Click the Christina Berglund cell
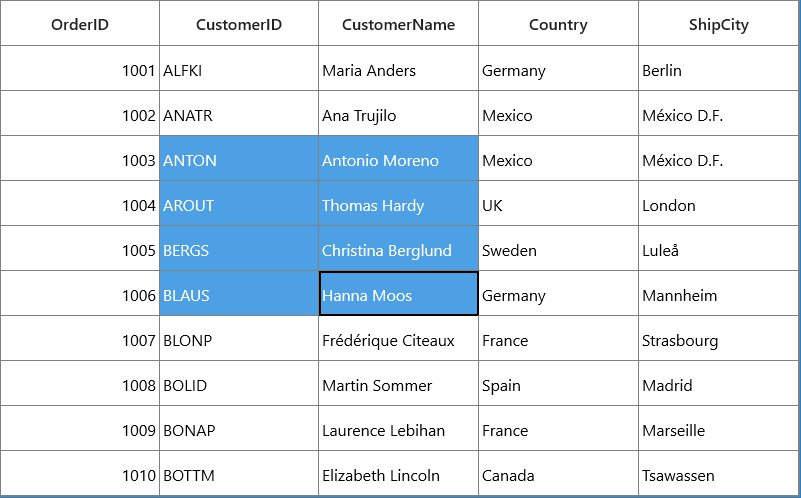 tap(398, 248)
